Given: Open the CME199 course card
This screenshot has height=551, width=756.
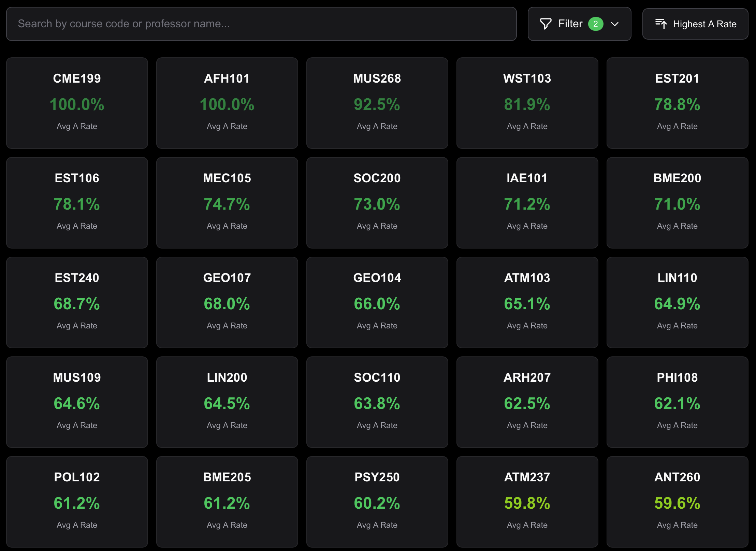Looking at the screenshot, I should (77, 103).
